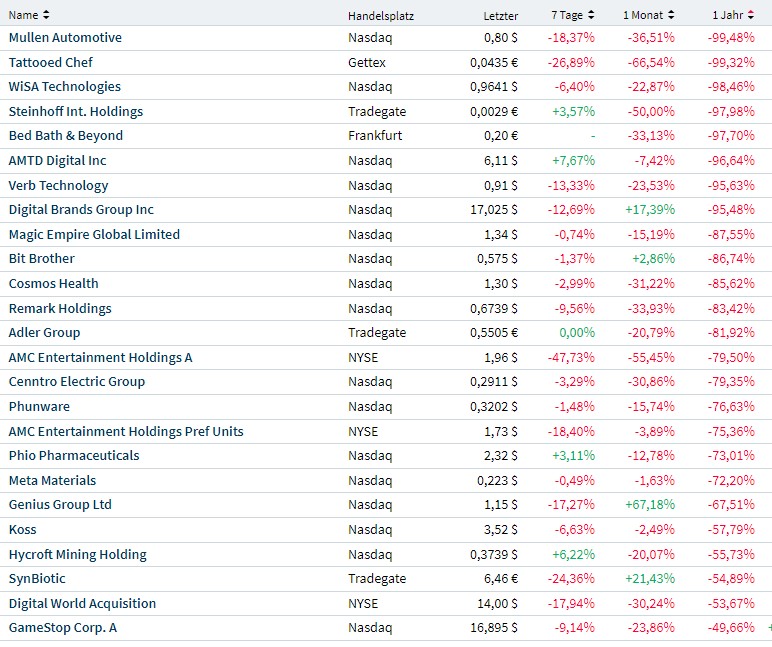This screenshot has width=772, height=647.
Task: Open Tattooed Chef stock page
Action: coord(50,62)
